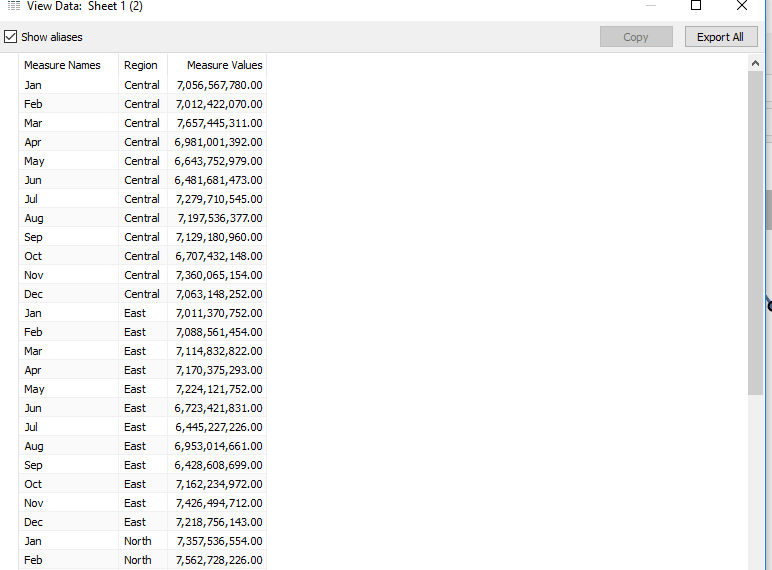
Task: Select the value 7,114,832,822.00
Action: [220, 351]
